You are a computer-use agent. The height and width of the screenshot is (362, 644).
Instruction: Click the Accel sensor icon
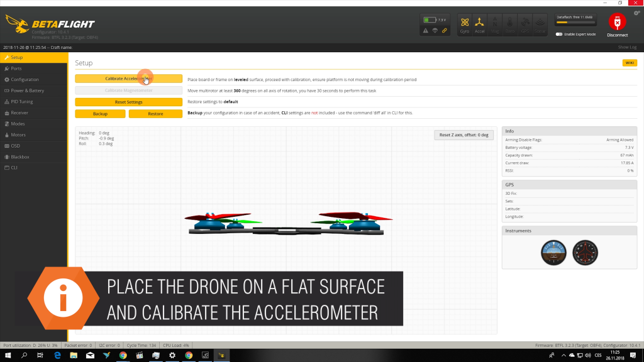[479, 25]
